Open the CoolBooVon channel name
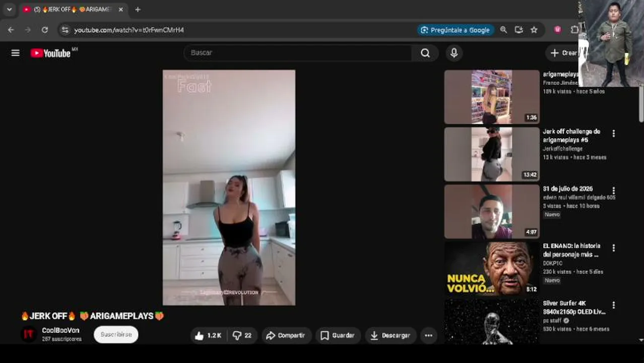Image resolution: width=644 pixels, height=363 pixels. (x=60, y=330)
